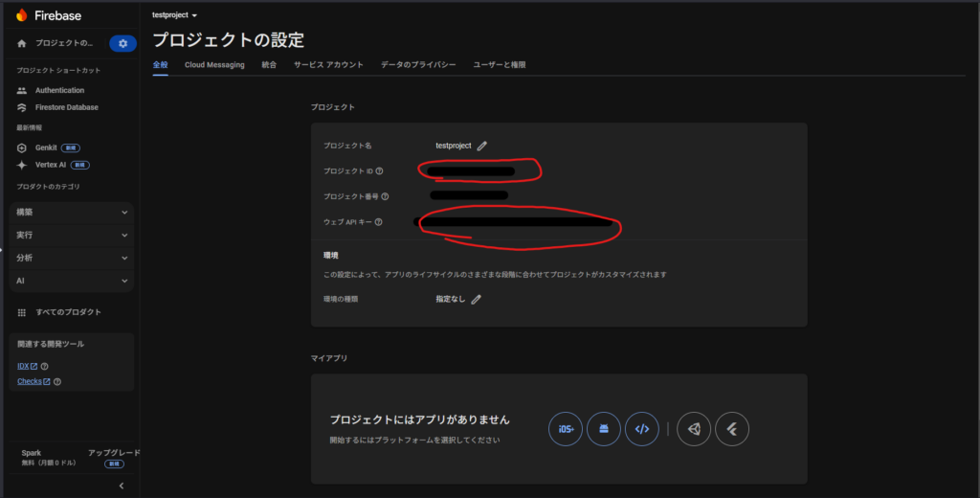Viewport: 980px width, 498px height.
Task: Add an Android app
Action: coord(604,429)
